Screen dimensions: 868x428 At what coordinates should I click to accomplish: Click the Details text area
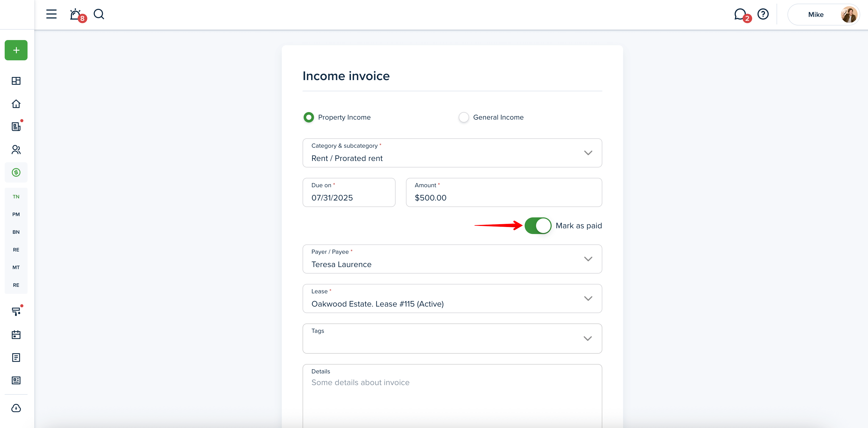pyautogui.click(x=452, y=396)
